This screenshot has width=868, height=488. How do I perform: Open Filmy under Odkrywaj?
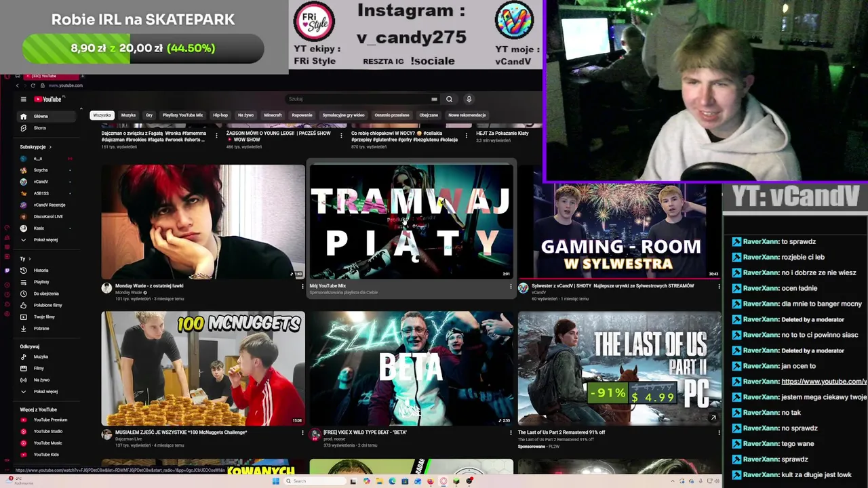click(x=47, y=368)
